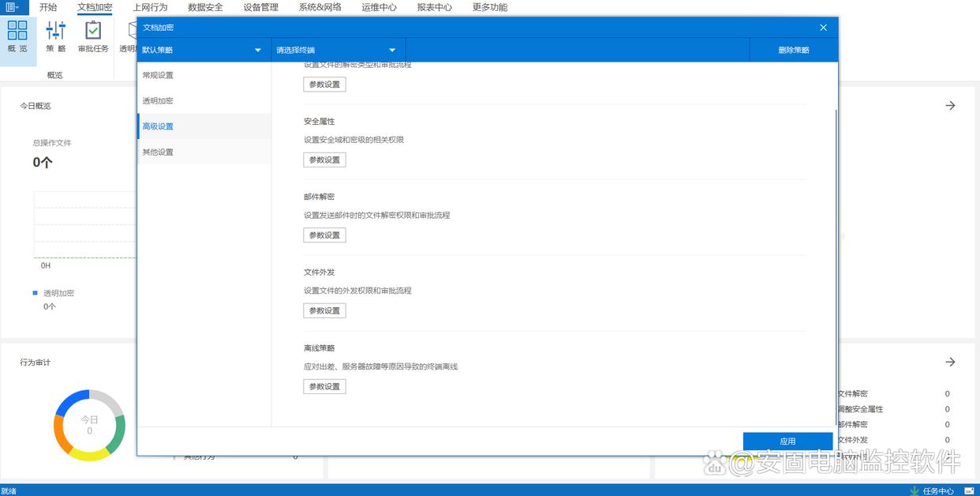
Task: Click 参数设置 under 离线策略
Action: [324, 386]
